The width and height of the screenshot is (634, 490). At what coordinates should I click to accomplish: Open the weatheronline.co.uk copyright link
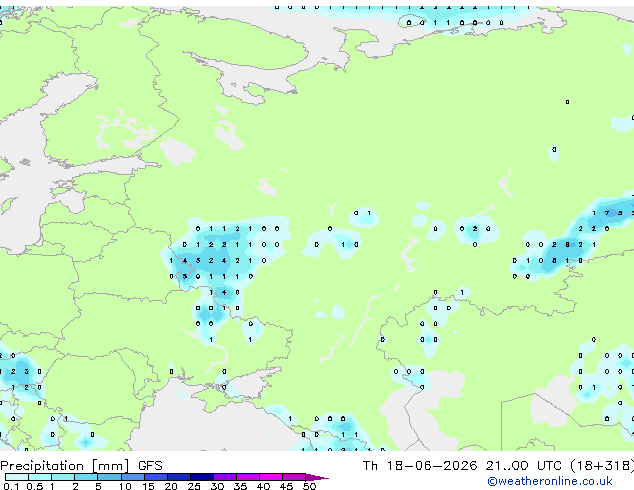(x=550, y=482)
